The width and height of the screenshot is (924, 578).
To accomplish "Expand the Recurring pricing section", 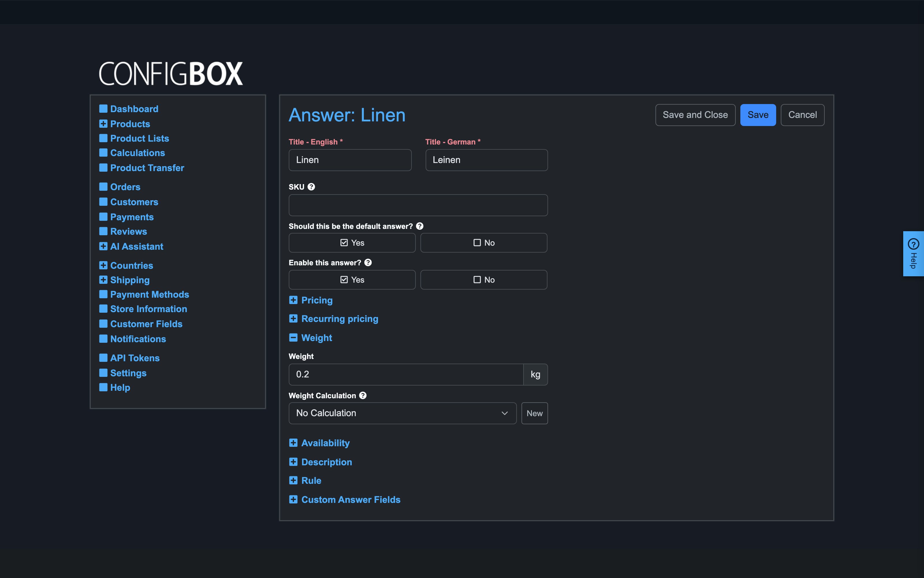I will click(334, 319).
